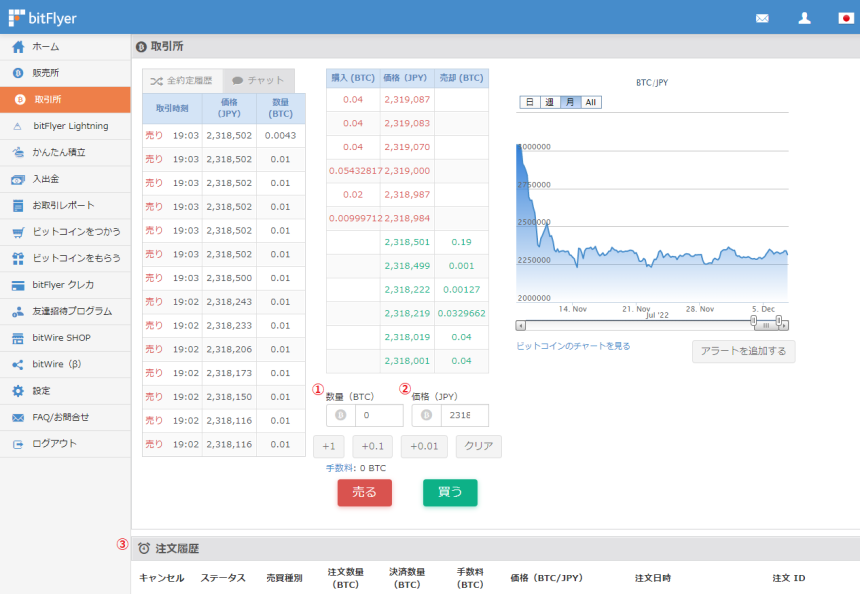Add one BTC with the +1 button
860x594 pixels.
pos(329,446)
